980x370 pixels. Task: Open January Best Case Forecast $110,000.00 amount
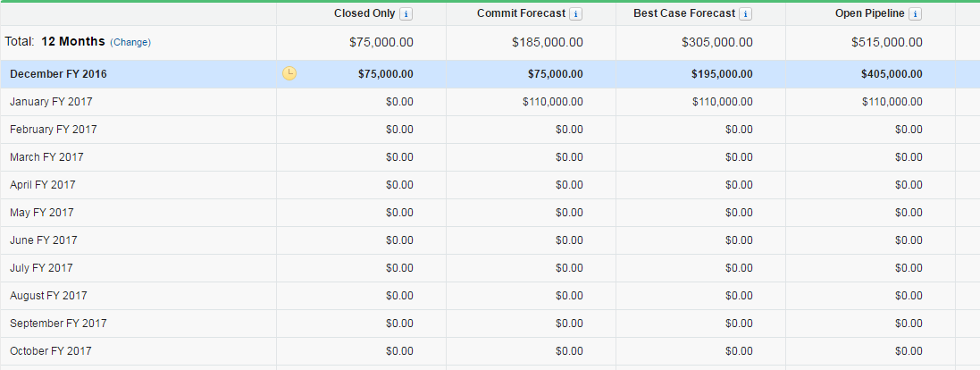click(722, 102)
